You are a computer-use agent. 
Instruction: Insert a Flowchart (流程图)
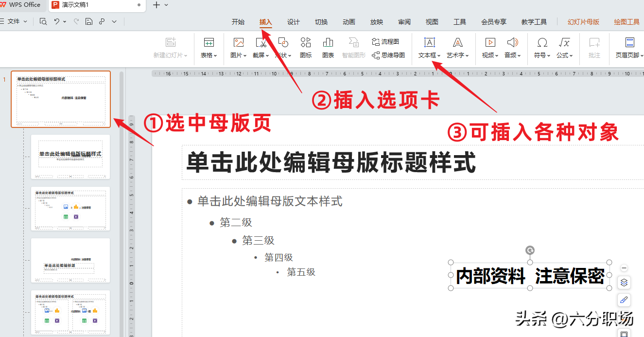pos(385,42)
